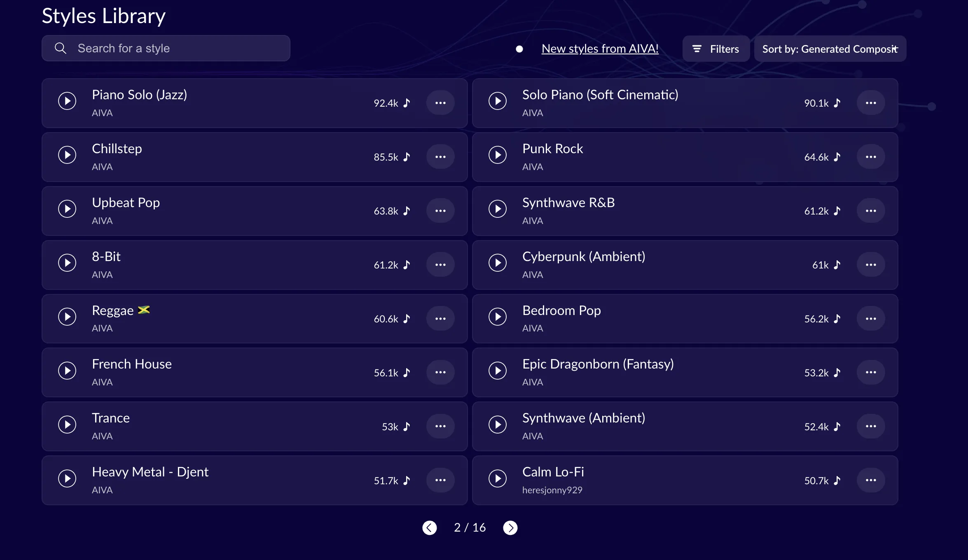This screenshot has height=560, width=968.
Task: Go to the next page of styles
Action: (510, 527)
